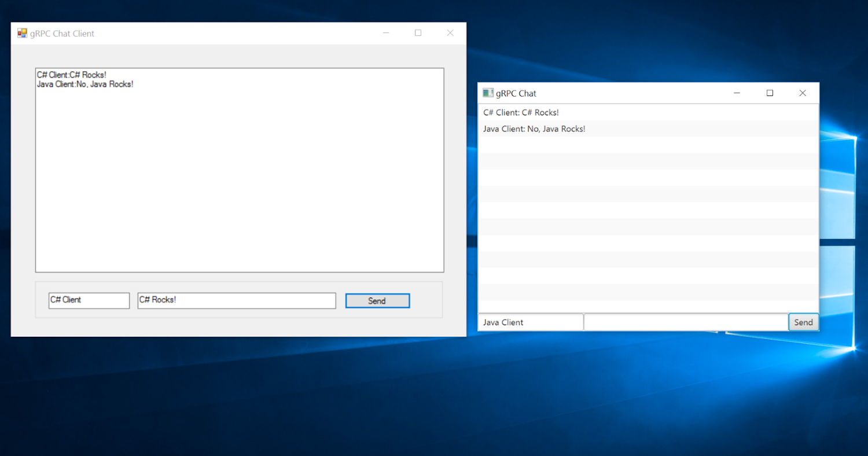The image size is (868, 456).
Task: Focus the 'C# Rocks!' message input field
Action: click(237, 300)
